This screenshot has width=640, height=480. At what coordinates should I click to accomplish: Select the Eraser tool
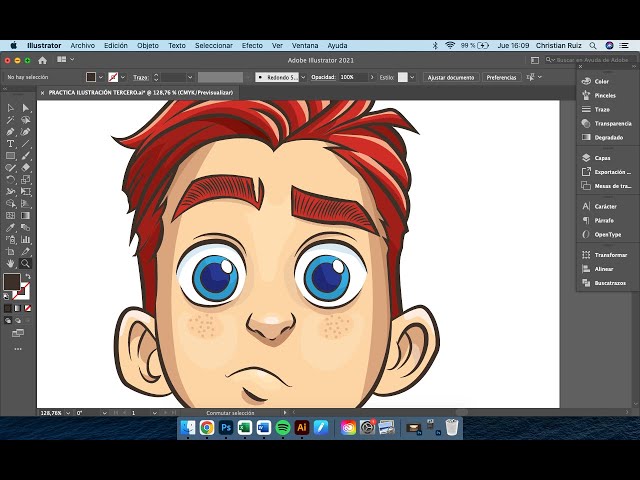[26, 167]
